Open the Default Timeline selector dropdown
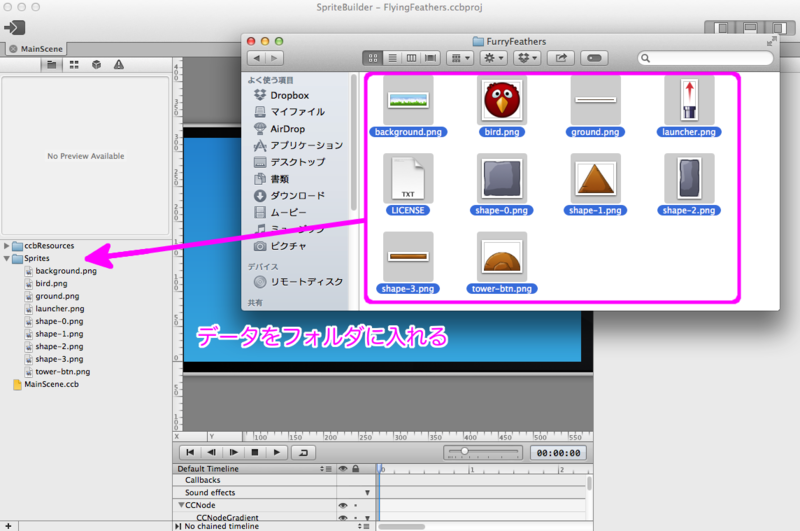Viewport: 800px width, 531px height. pos(326,469)
